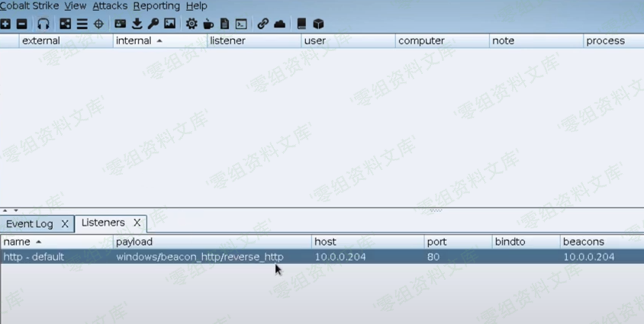Click the gear payload generator icon
The image size is (644, 324).
(x=192, y=24)
